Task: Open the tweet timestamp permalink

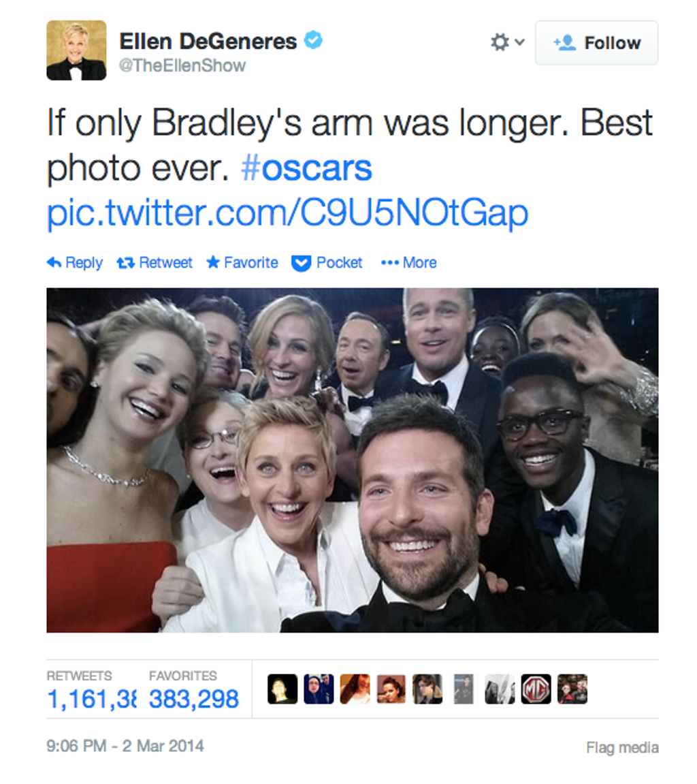Action: [x=125, y=745]
